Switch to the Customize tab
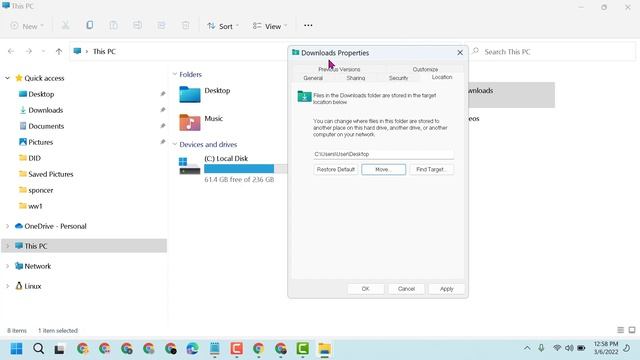640x360 pixels. pyautogui.click(x=425, y=69)
